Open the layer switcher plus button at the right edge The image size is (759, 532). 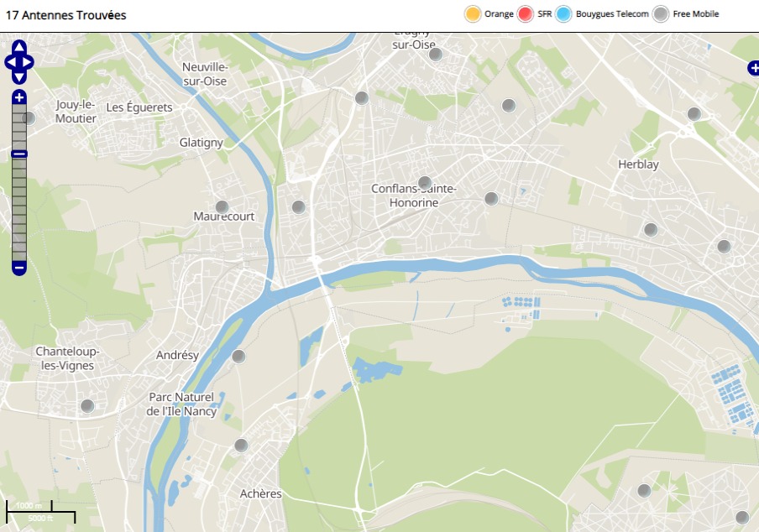point(754,69)
